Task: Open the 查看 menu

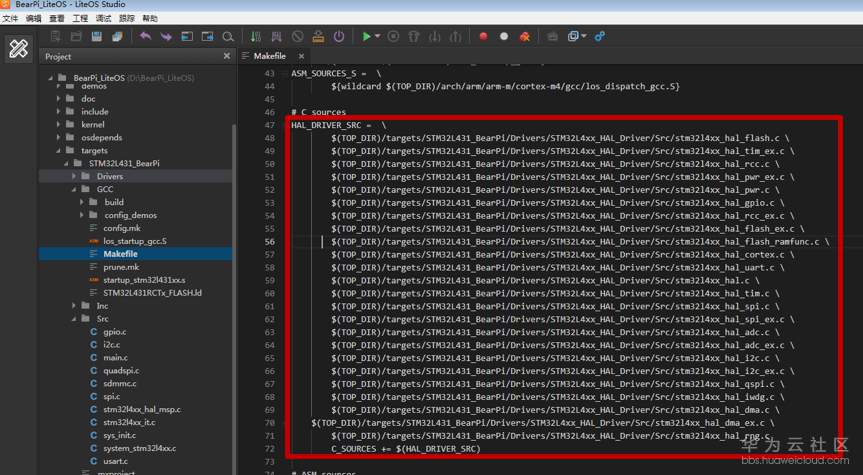Action: click(57, 18)
